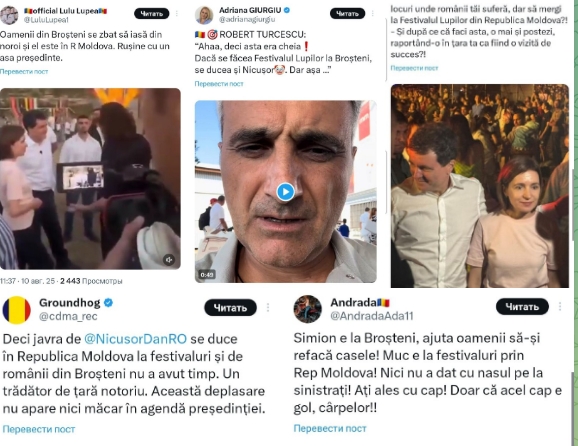Open Adriana Giurgiu's profile picture
The height and width of the screenshot is (446, 578).
pyautogui.click(x=204, y=15)
